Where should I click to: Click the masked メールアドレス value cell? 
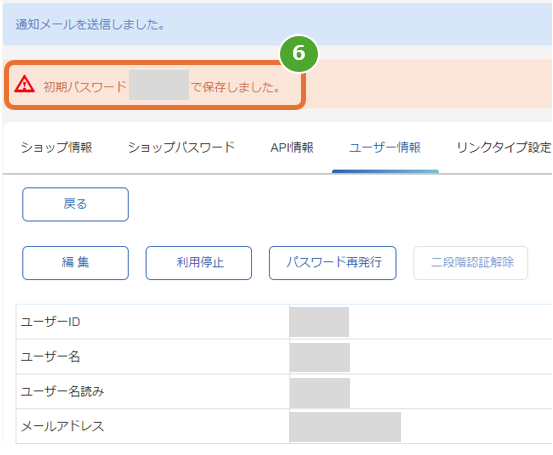coord(345,427)
